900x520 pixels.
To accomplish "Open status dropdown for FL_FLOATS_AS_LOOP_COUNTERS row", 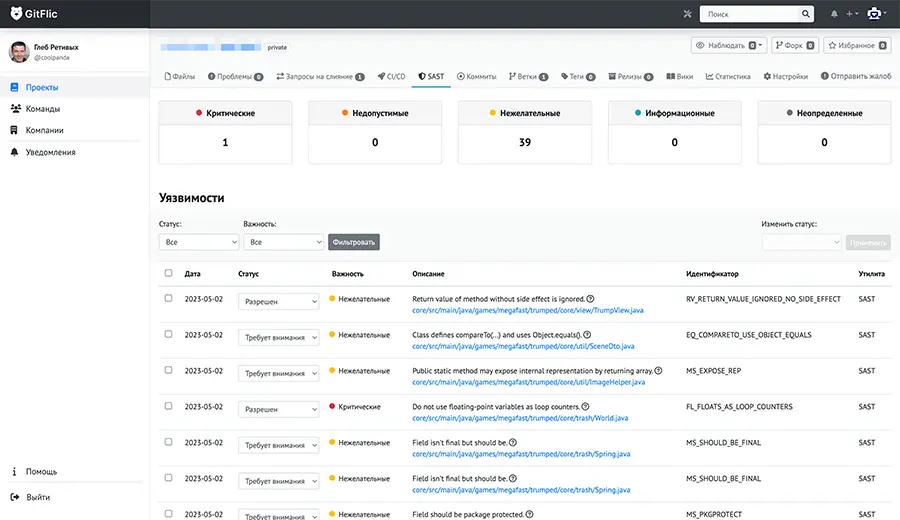I will tap(278, 409).
